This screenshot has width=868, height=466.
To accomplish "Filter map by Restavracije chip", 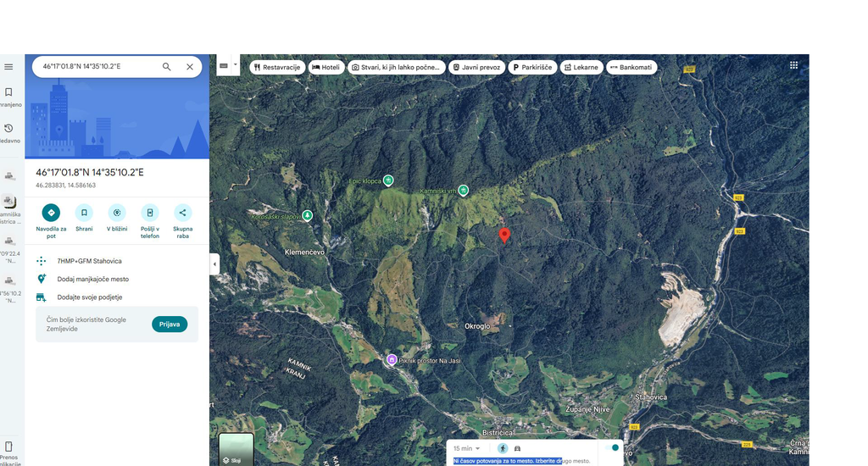I will pyautogui.click(x=277, y=68).
